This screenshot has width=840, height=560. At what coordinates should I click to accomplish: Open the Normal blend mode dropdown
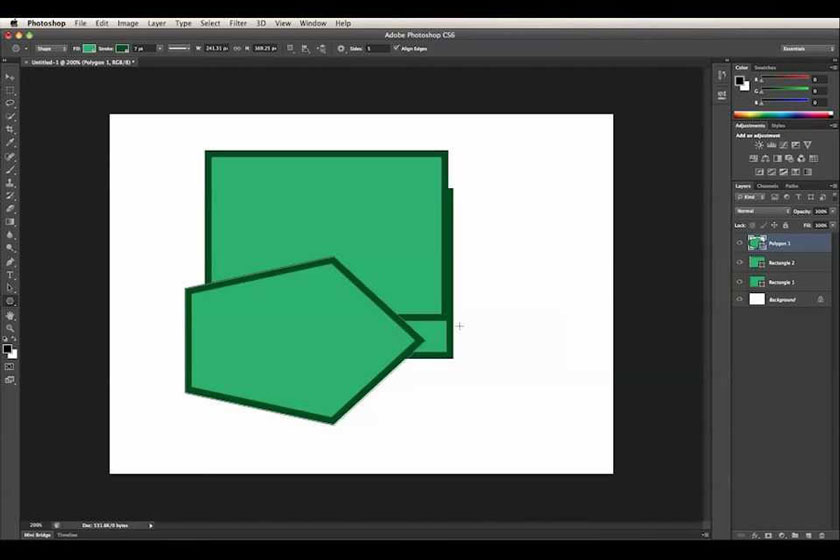(x=763, y=212)
